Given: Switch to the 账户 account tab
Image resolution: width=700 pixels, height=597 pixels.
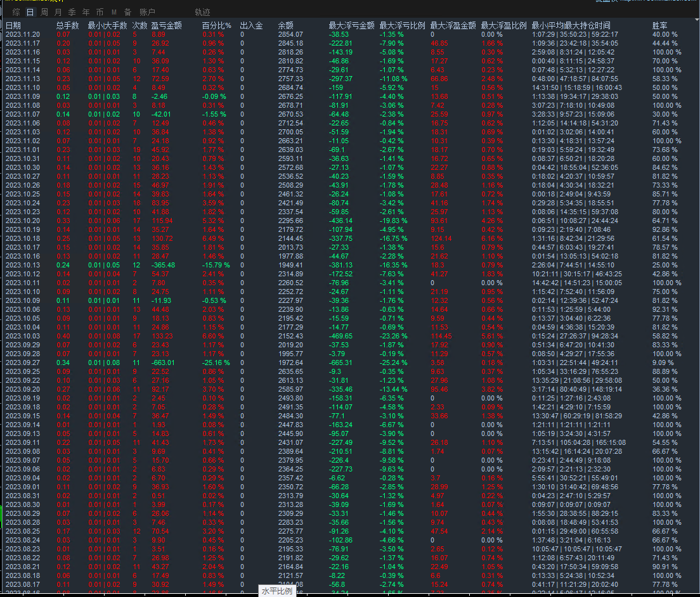Looking at the screenshot, I should coord(147,12).
